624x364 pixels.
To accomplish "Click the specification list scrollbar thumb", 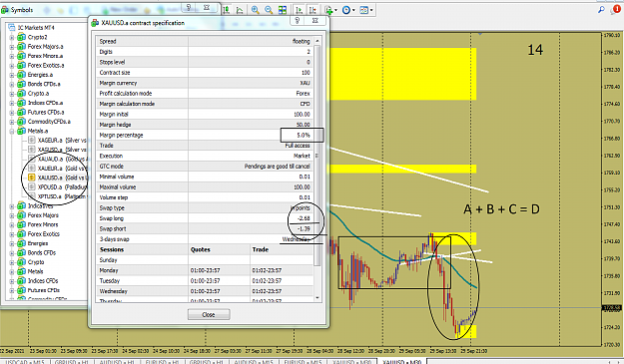I will 317,155.
